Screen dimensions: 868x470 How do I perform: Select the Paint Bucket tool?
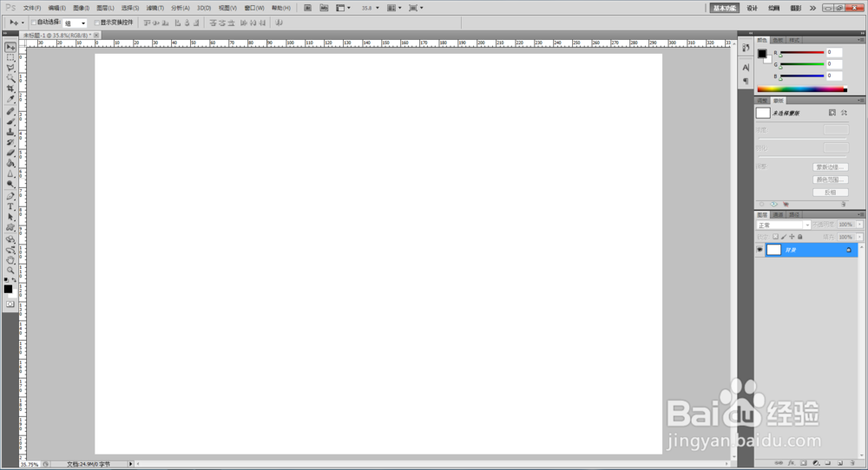tap(10, 164)
